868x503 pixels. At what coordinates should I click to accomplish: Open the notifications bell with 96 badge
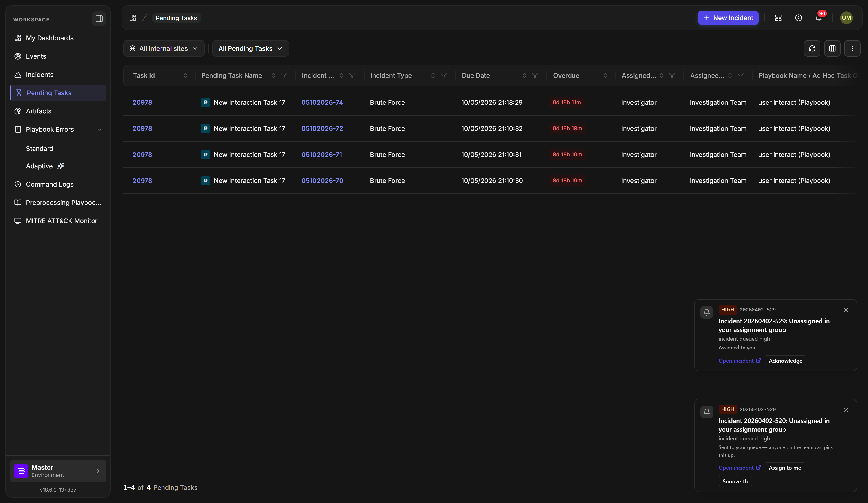(x=819, y=18)
